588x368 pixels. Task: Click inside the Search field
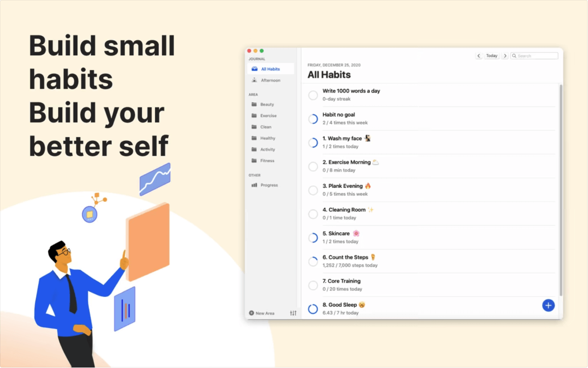point(534,55)
